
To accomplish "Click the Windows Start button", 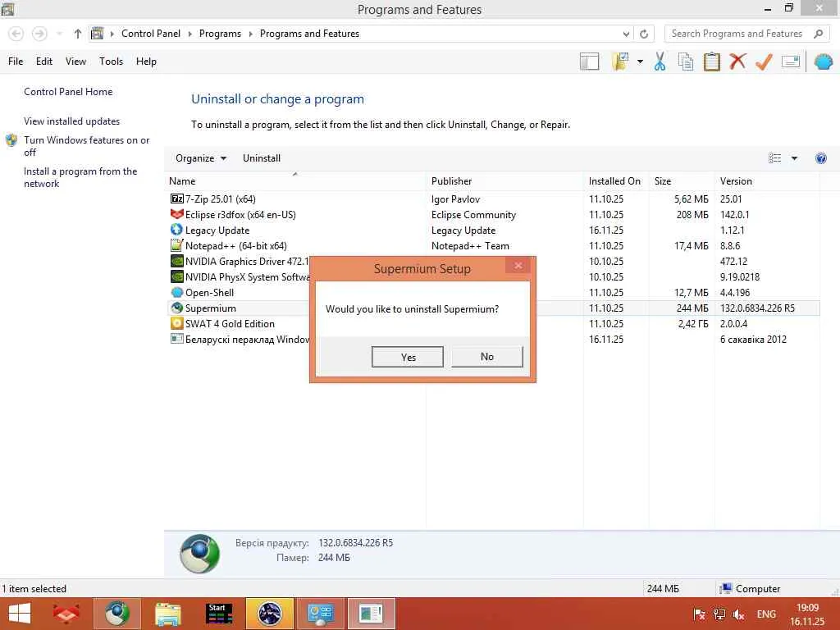I will pyautogui.click(x=20, y=614).
